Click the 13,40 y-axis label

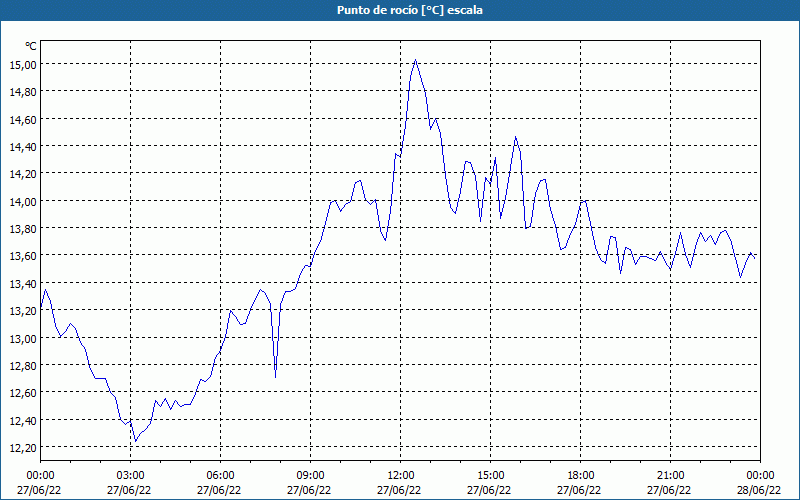point(23,284)
